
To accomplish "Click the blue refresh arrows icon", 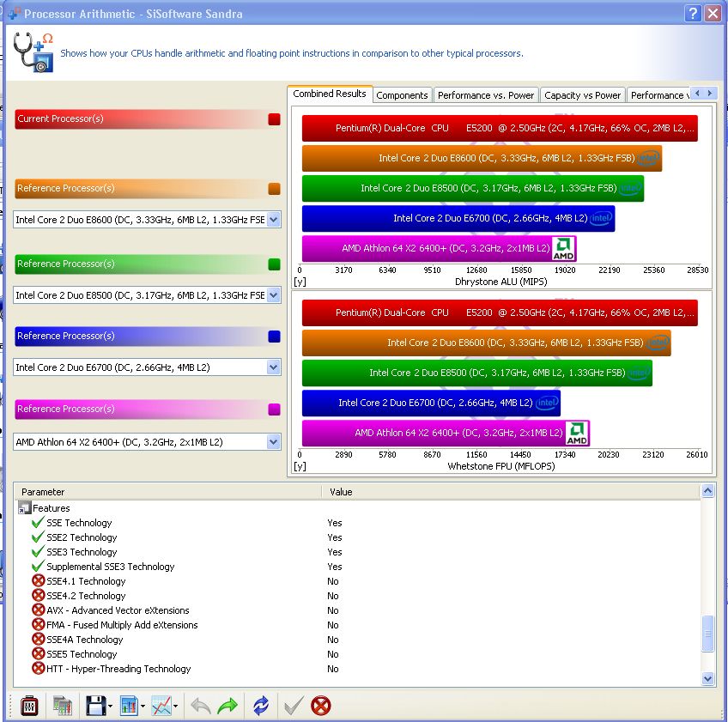I will pos(261,706).
